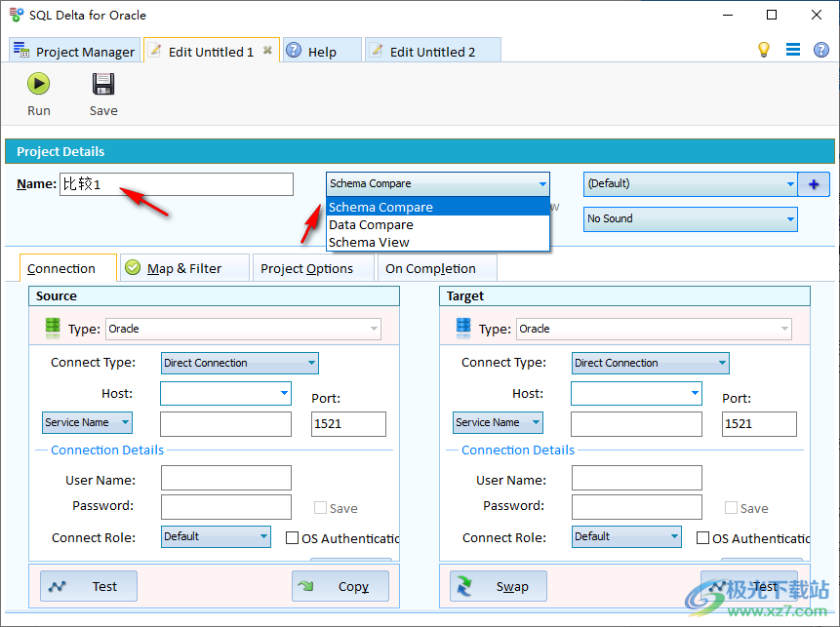Open the Source Type Oracle dropdown
This screenshot has height=627, width=840.
pyautogui.click(x=243, y=329)
